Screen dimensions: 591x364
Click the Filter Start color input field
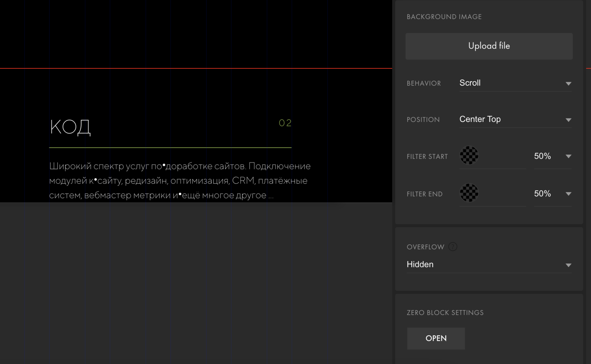point(493,156)
